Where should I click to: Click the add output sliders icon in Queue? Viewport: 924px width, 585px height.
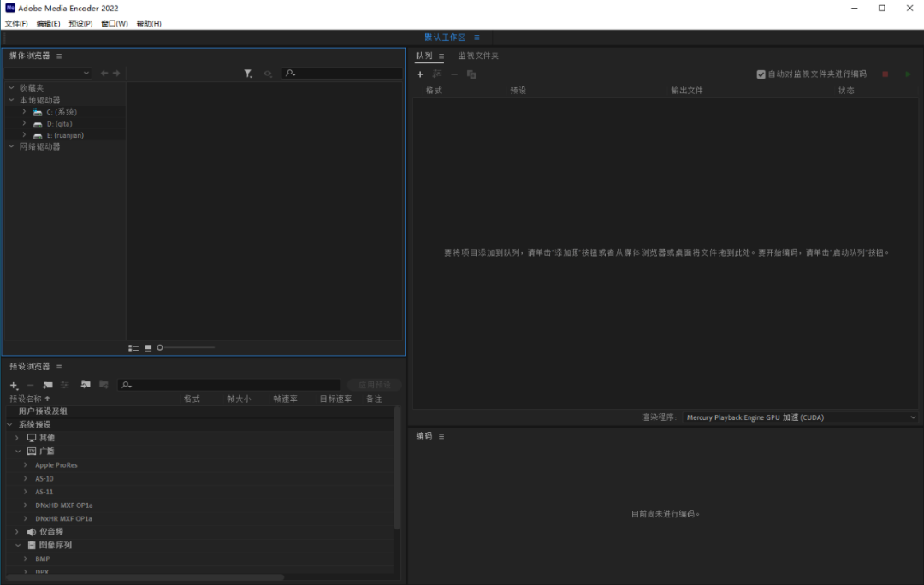point(437,74)
